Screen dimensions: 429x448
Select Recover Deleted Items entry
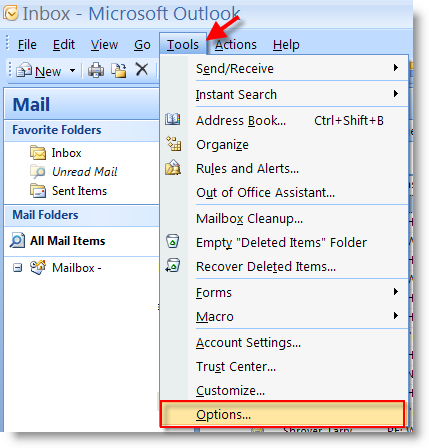(284, 266)
